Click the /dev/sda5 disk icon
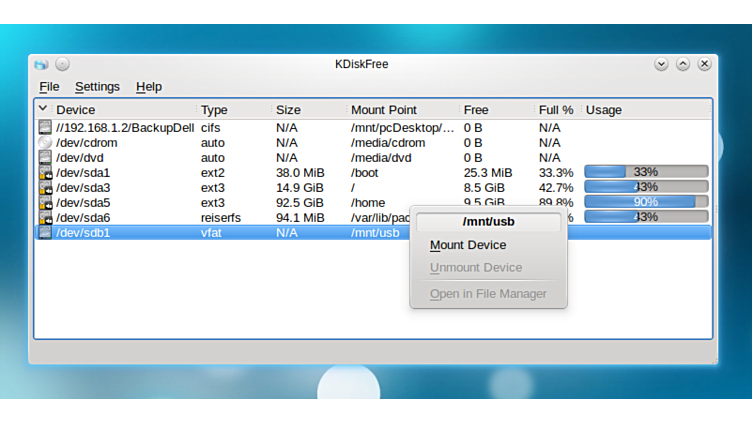752x423 pixels. coord(44,203)
